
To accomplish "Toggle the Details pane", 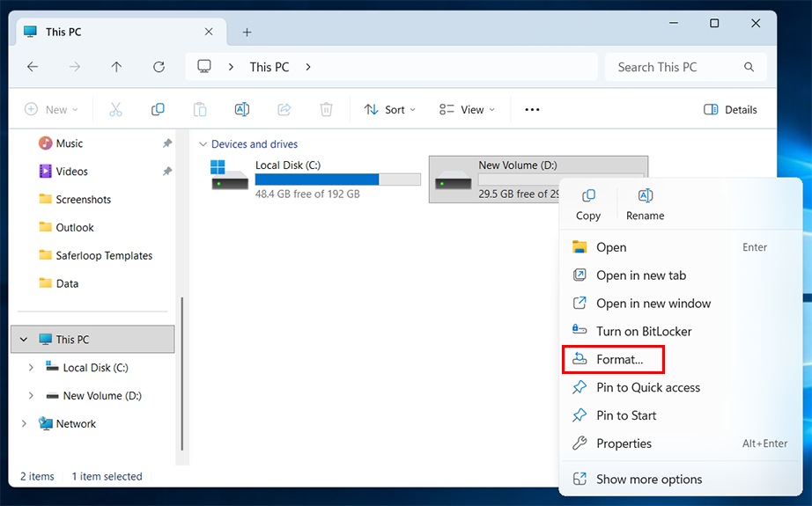I will 730,110.
